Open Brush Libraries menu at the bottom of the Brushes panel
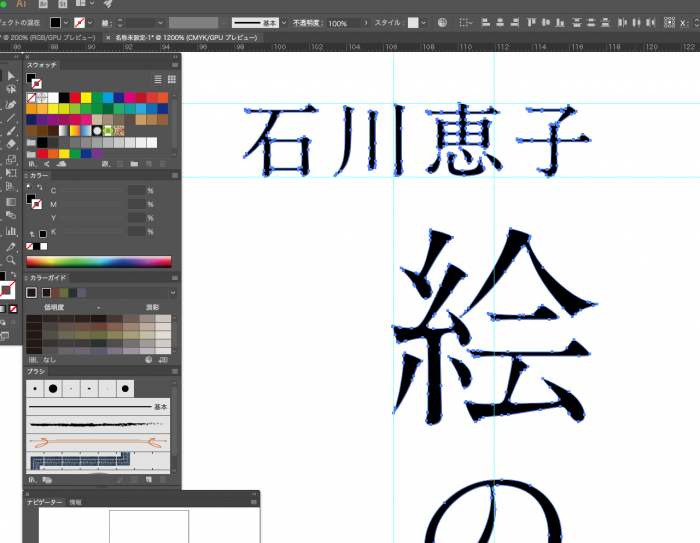Screen dimensions: 700x543 pos(33,480)
